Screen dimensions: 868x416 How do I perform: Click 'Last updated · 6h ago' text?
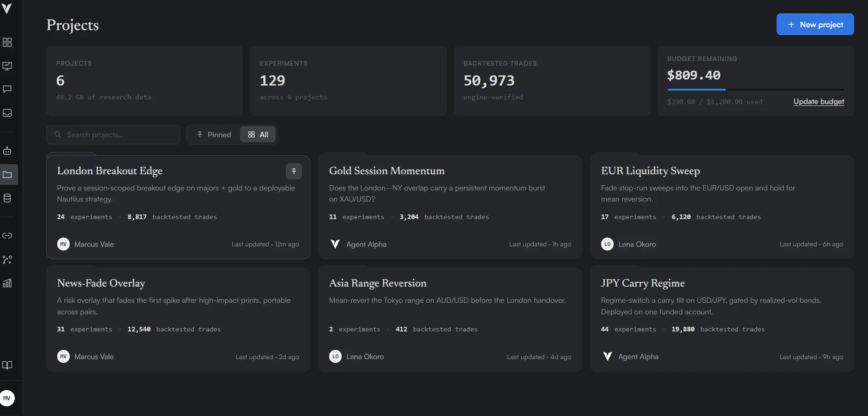[811, 244]
